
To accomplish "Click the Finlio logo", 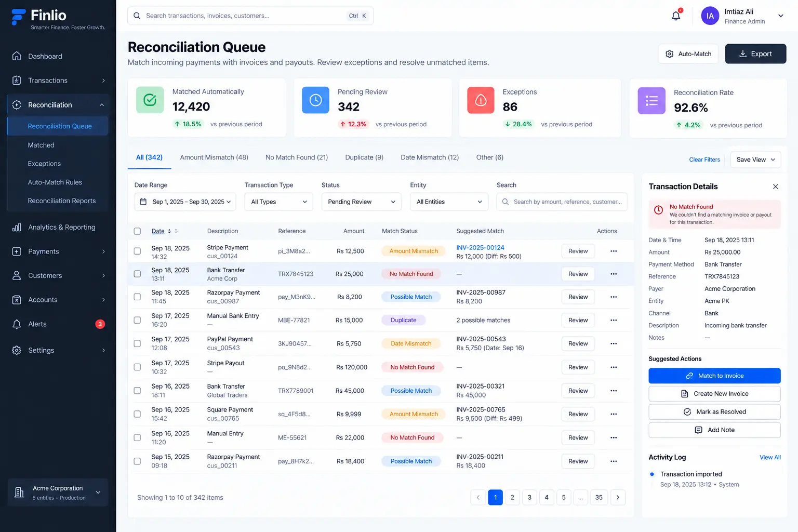I will (58, 19).
